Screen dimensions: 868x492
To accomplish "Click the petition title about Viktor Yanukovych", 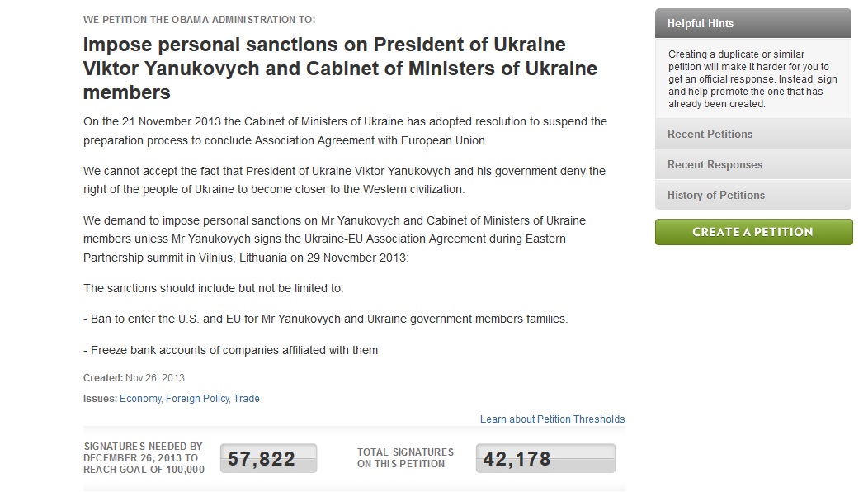I will 340,68.
